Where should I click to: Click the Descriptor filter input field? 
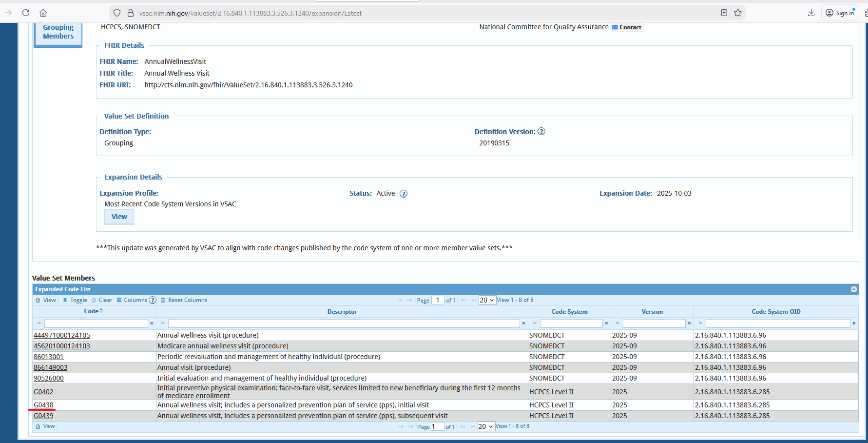pyautogui.click(x=344, y=323)
